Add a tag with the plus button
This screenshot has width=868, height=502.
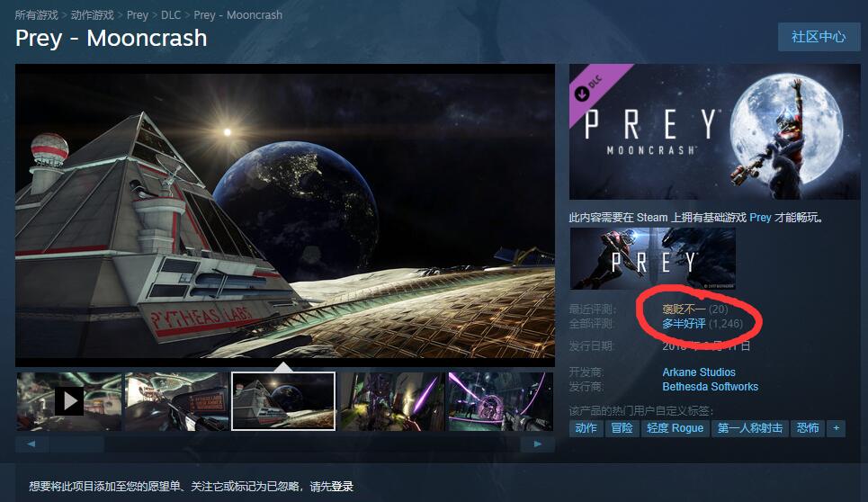(836, 428)
